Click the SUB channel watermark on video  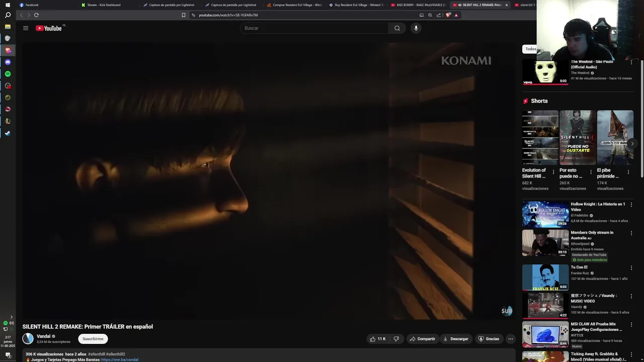tap(507, 311)
